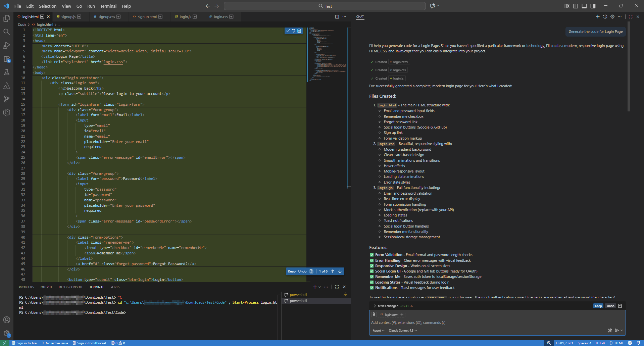Screen dimensions: 644x347
Task: Open chat More Actions ellipsis
Action: (x=620, y=16)
